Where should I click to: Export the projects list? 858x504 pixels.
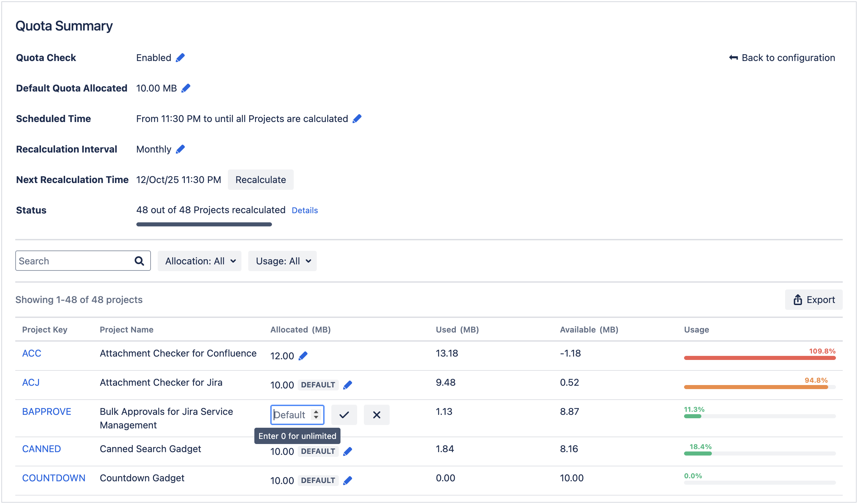tap(813, 300)
